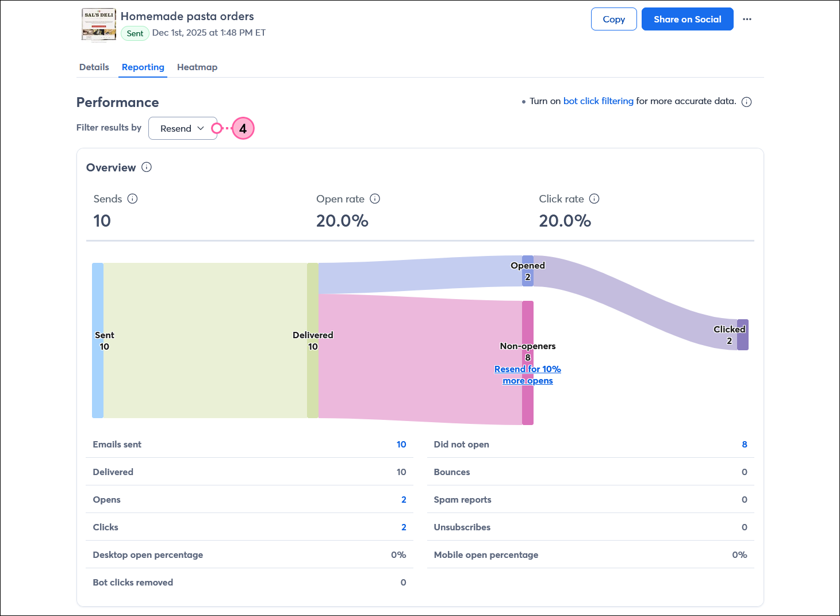The height and width of the screenshot is (616, 840).
Task: Open the three-dot more options menu
Action: 747,19
